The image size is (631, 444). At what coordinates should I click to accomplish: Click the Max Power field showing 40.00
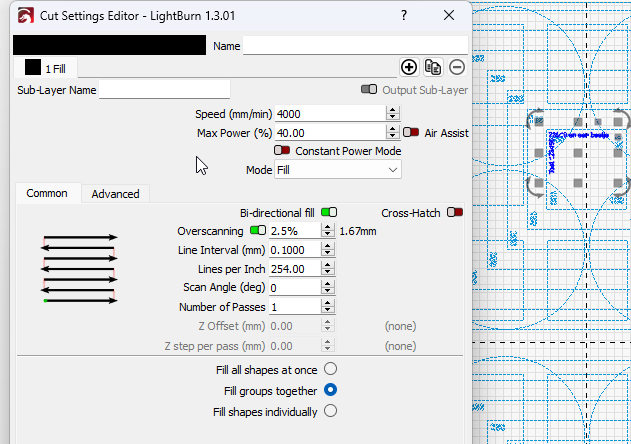[330, 133]
